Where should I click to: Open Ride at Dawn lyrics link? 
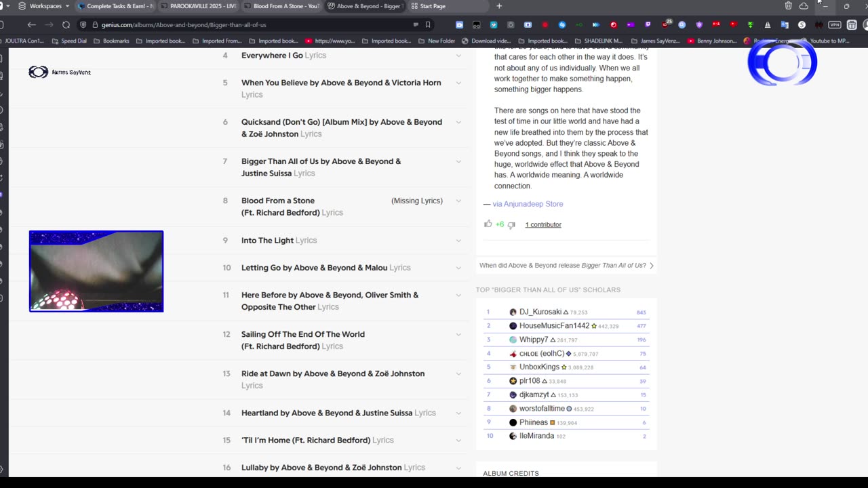click(x=333, y=380)
